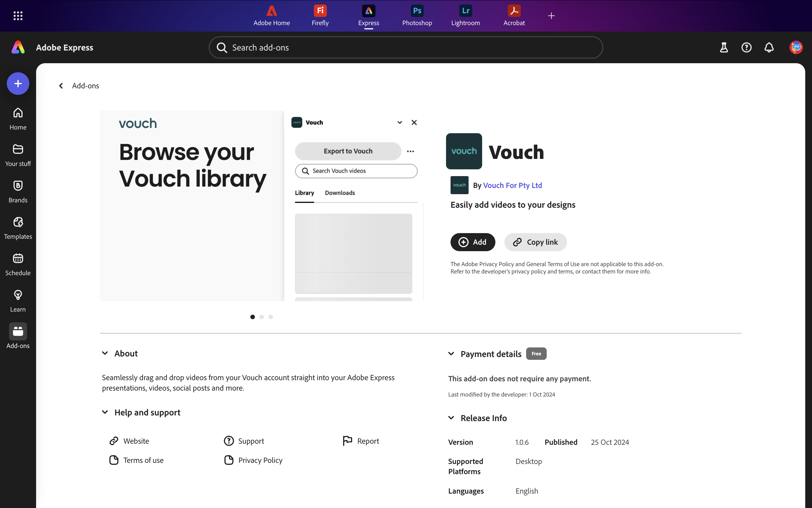
Task: Show the first carousel slide dot
Action: coord(252,317)
